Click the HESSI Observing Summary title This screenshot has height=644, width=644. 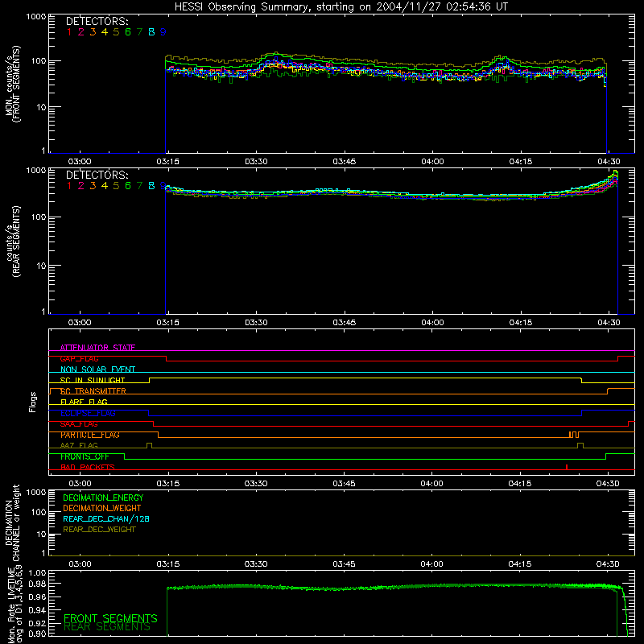pos(341,7)
